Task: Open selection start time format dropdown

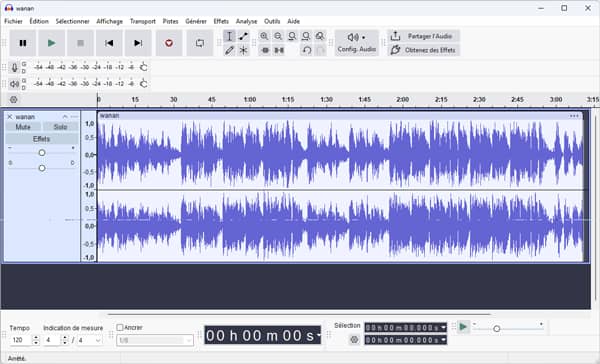Action: pos(443,328)
